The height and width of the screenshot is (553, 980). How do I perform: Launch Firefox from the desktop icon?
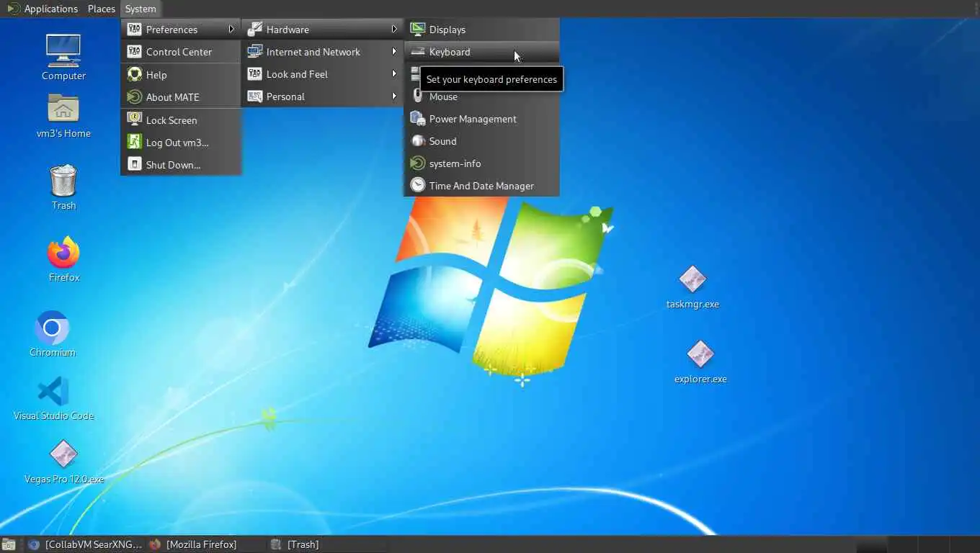coord(63,258)
